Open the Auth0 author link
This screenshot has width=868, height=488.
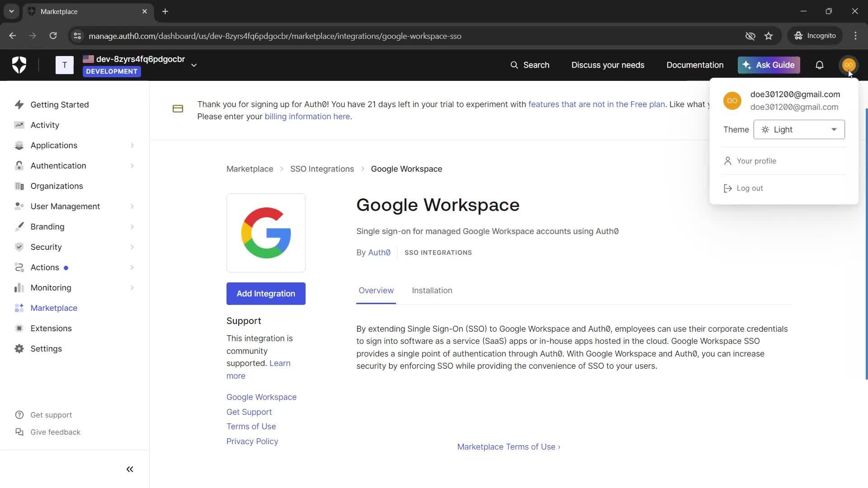coord(379,253)
